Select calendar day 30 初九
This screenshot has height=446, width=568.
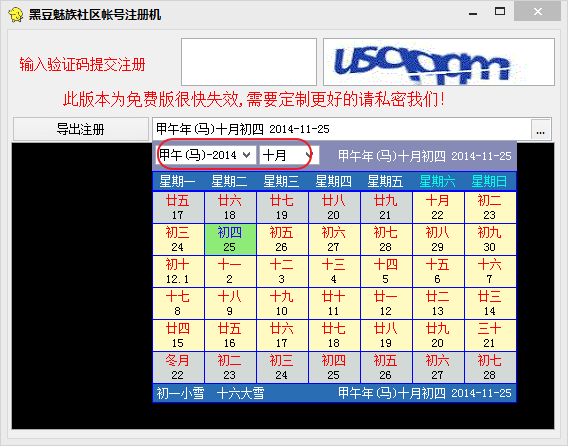click(x=490, y=239)
